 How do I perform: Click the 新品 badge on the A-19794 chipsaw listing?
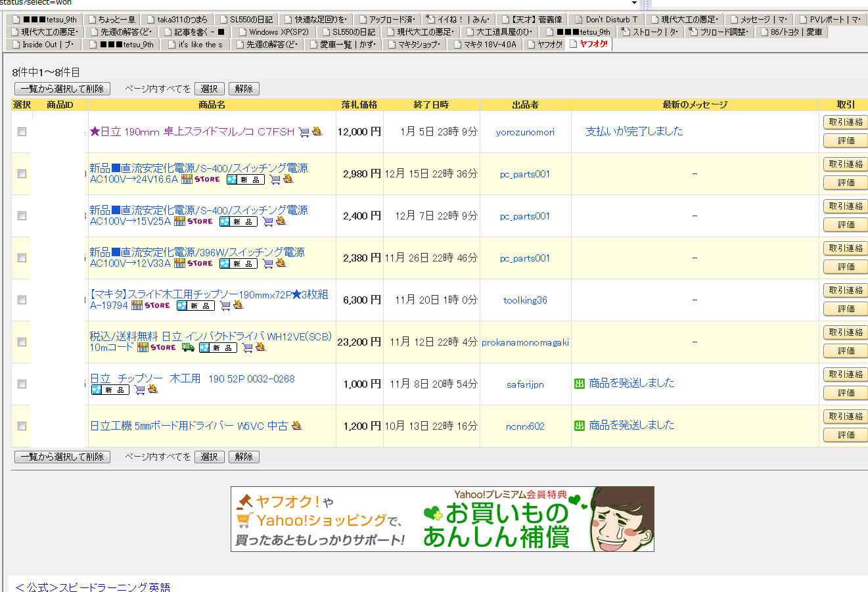(x=196, y=306)
